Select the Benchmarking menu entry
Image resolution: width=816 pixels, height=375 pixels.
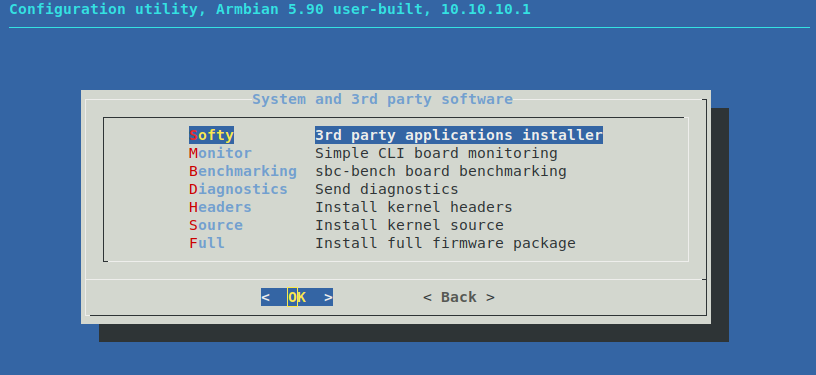[243, 171]
